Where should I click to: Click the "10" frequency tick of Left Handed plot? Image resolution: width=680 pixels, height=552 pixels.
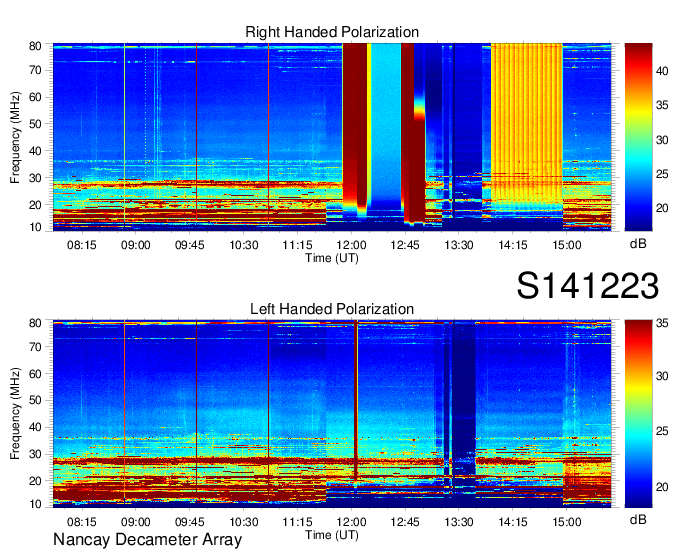35,504
